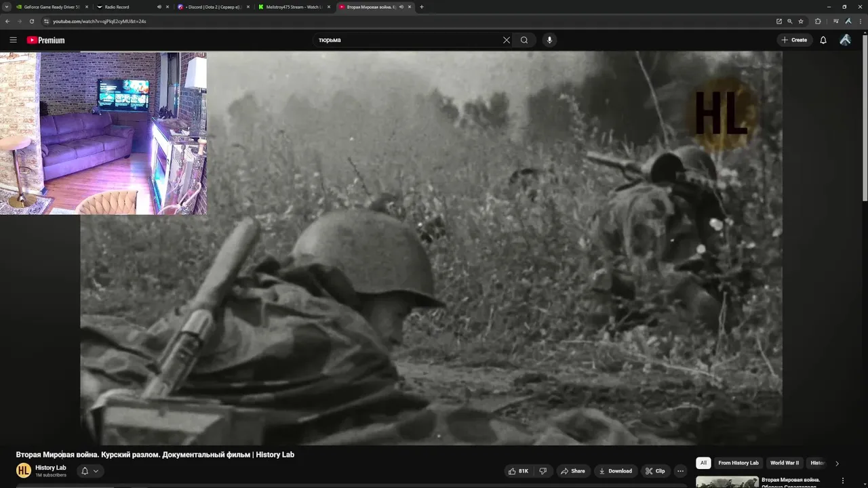Image resolution: width=868 pixels, height=488 pixels.
Task: Select the All filter chip
Action: [x=703, y=463]
